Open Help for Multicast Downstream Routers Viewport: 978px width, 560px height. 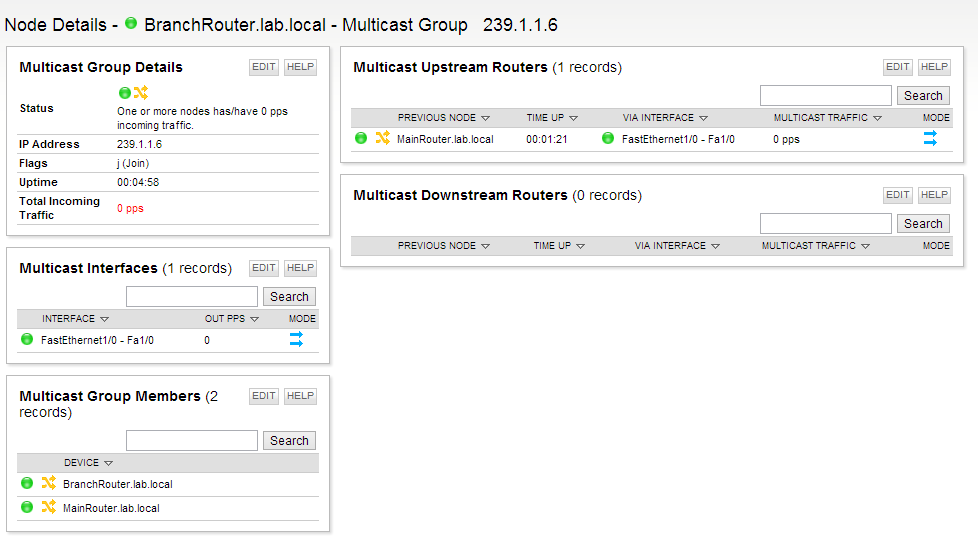tap(934, 195)
